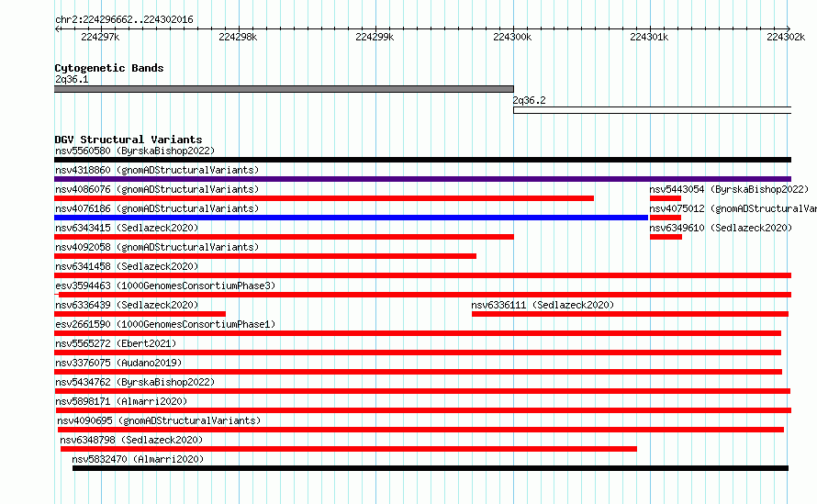This screenshot has width=817, height=504.
Task: Click the nsv6336111 (Sedlazeck2020) label
Action: pos(543,305)
